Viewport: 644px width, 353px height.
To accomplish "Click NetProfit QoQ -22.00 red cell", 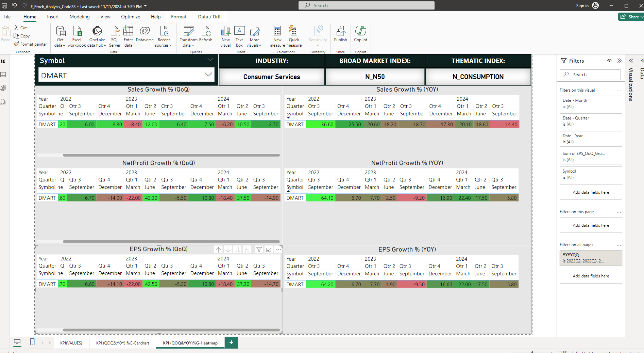I will click(133, 198).
